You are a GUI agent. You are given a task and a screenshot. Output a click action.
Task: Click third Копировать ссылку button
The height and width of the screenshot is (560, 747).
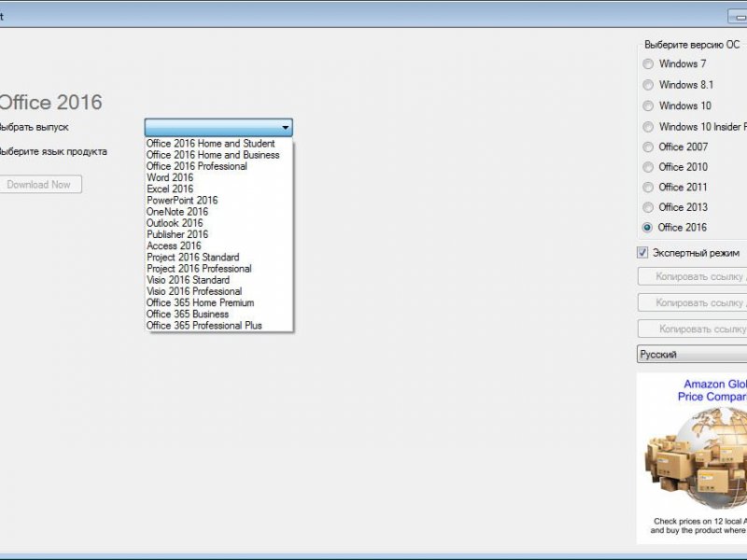click(693, 329)
